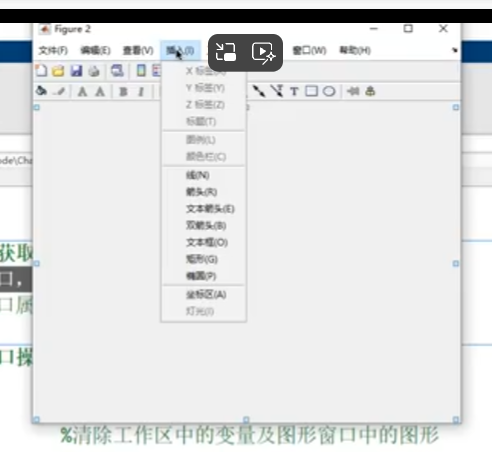This screenshot has width=492, height=452.
Task: Open the 查看(V) menu
Action: tap(138, 50)
